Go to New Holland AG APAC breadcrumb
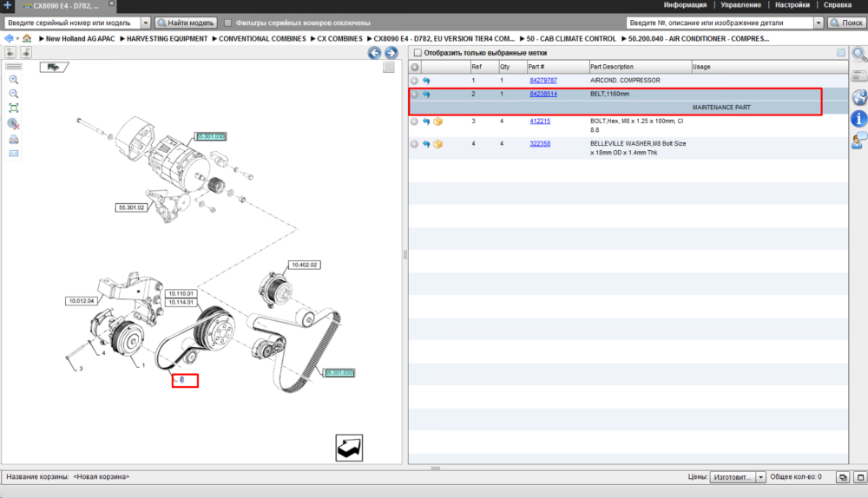868x498 pixels. [80, 39]
